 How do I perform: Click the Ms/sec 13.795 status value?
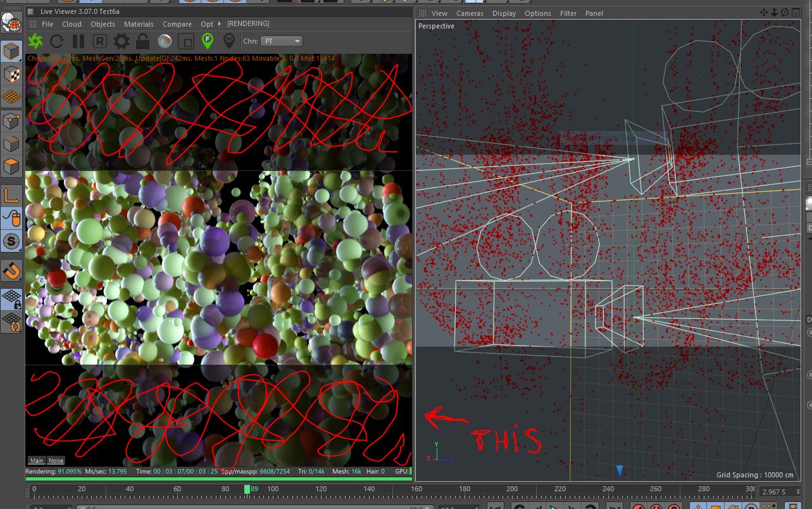(x=106, y=472)
